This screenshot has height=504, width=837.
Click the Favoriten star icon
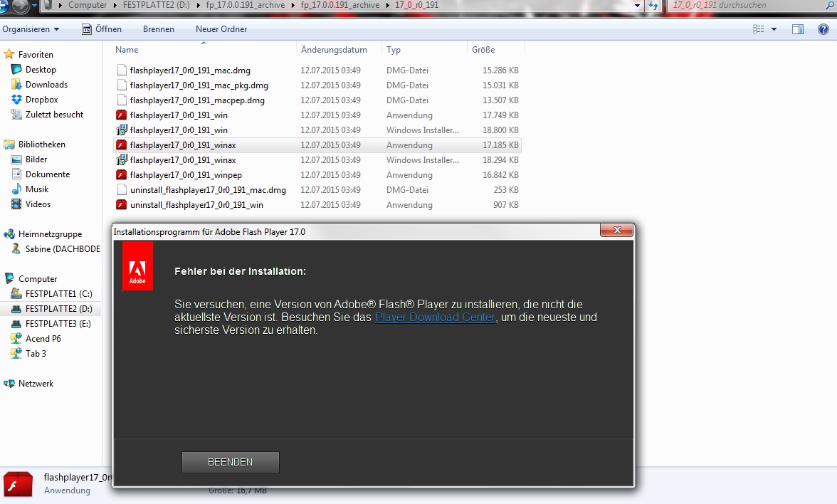(9, 54)
